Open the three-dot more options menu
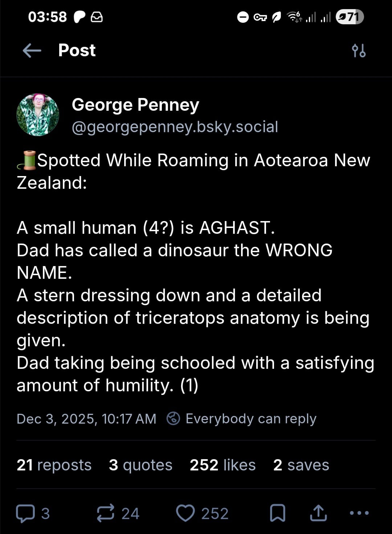 coord(359,513)
